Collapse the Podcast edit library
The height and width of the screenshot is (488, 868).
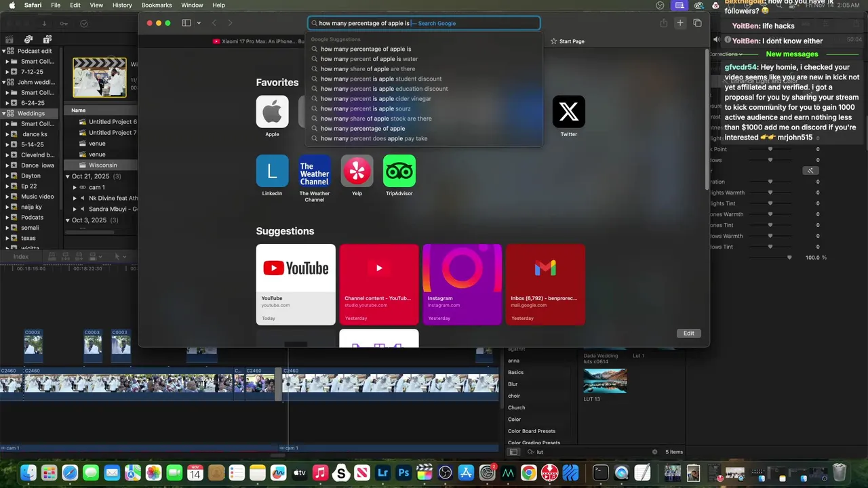coord(3,51)
